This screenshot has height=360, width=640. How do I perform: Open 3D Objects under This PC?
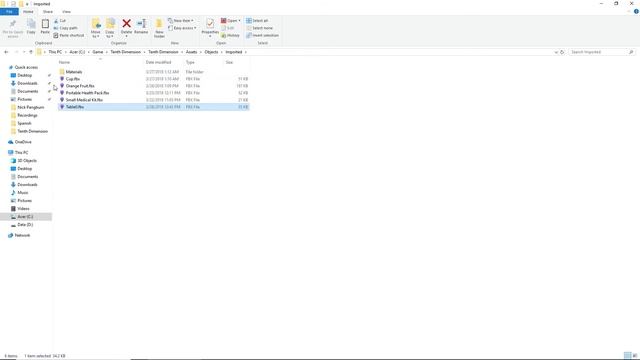click(27, 161)
